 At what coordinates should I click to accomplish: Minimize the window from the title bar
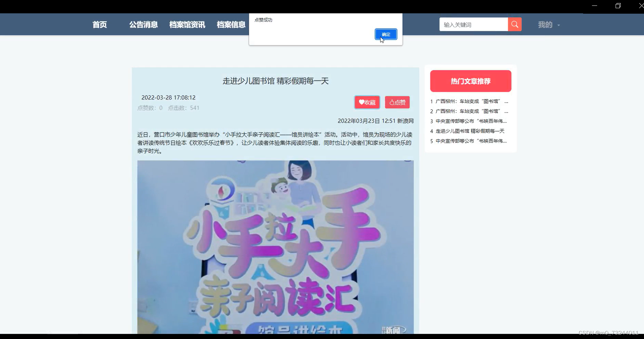pyautogui.click(x=594, y=6)
